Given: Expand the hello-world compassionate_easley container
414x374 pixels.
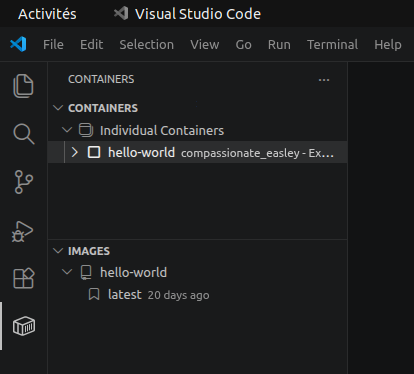Looking at the screenshot, I should [75, 152].
